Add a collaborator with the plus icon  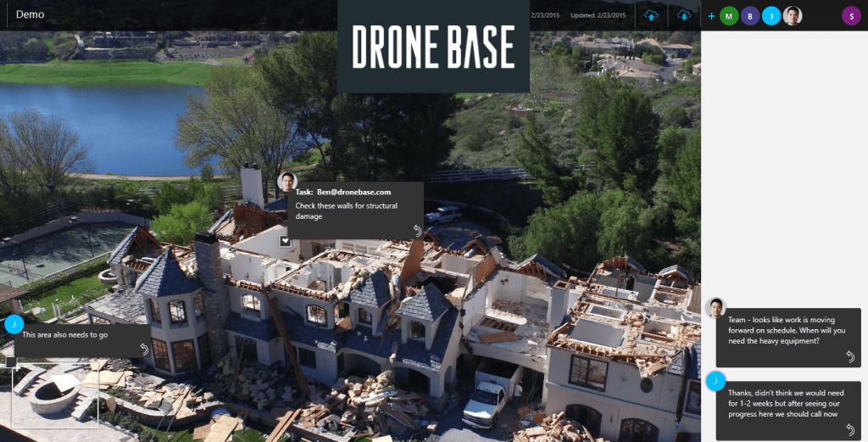(711, 16)
